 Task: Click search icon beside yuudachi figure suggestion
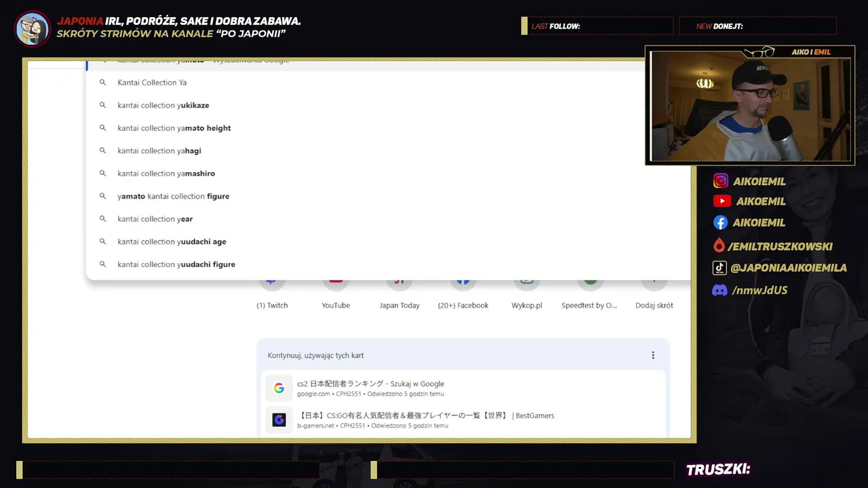pos(103,264)
